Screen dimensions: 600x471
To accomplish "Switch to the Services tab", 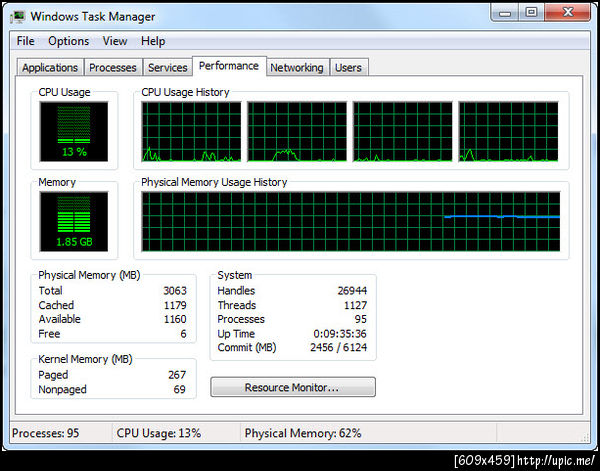I will click(168, 68).
